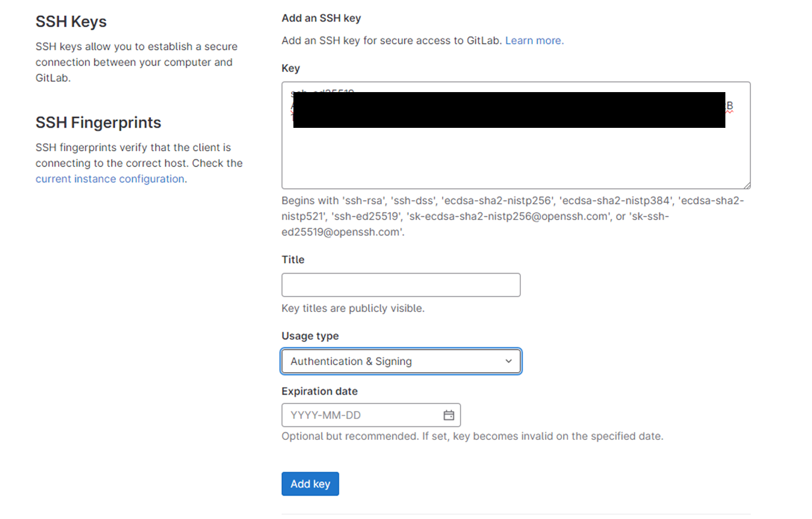812x519 pixels.
Task: Focus the Key text area
Action: (516, 135)
